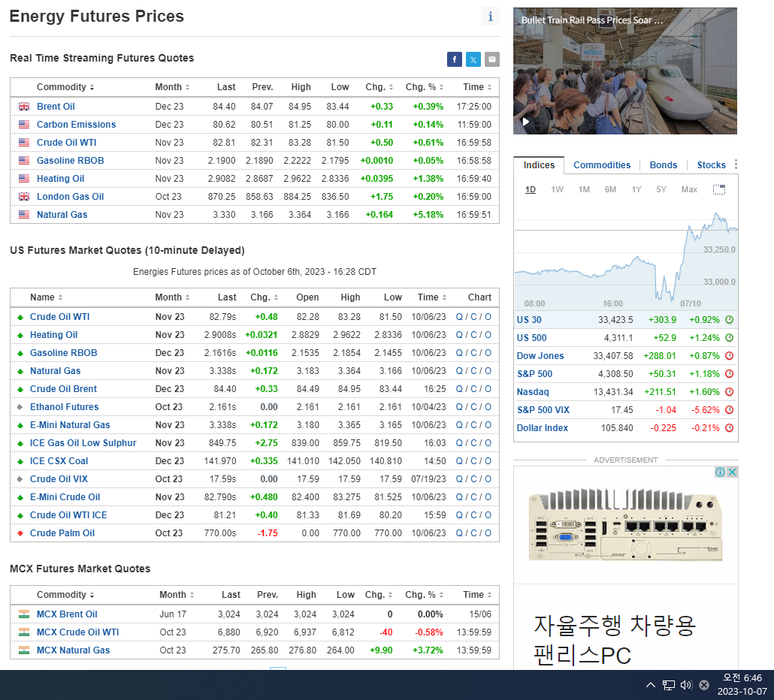Click the gray arrow beside Ethanol Futures
Screen dimensions: 774x700
pyautogui.click(x=20, y=407)
